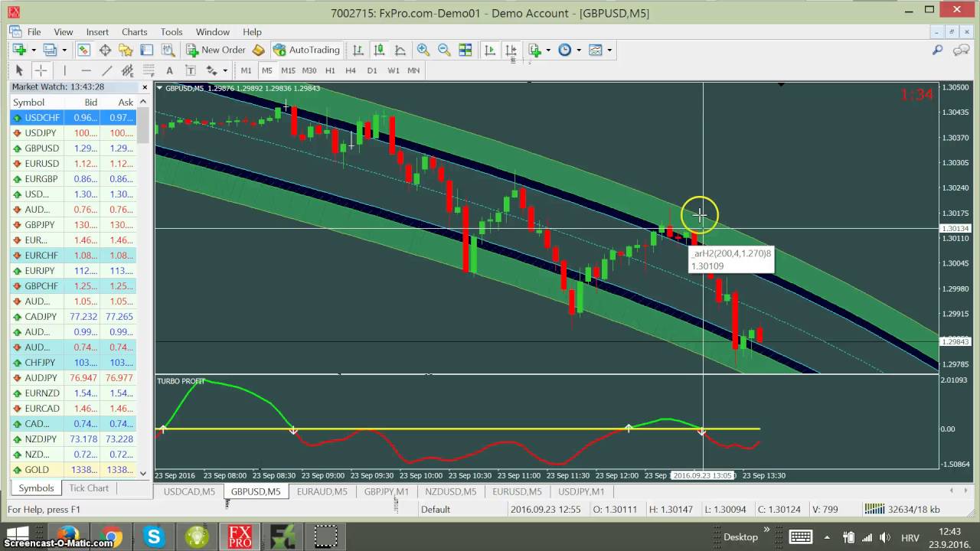This screenshot has height=551, width=980.
Task: Open the Strategy Tester icon
Action: click(x=169, y=50)
